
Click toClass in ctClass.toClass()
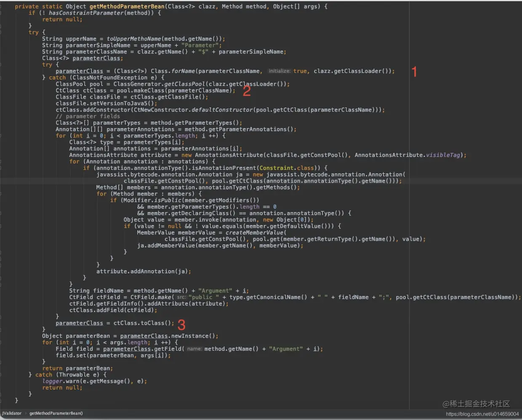point(152,323)
